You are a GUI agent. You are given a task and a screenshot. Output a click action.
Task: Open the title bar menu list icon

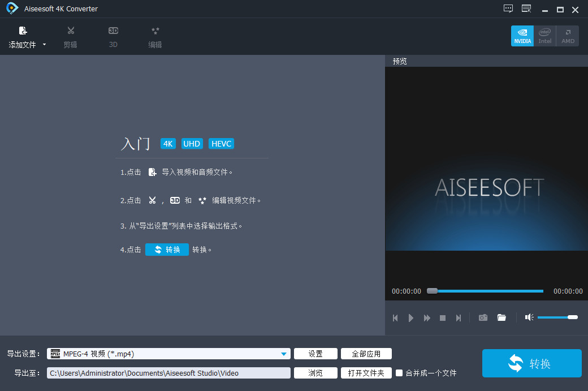(526, 8)
